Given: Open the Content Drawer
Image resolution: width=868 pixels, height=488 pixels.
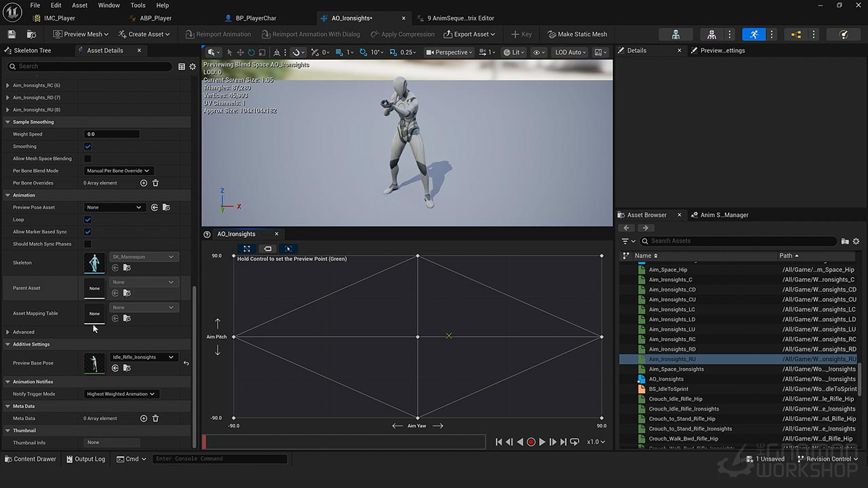Looking at the screenshot, I should pos(30,459).
